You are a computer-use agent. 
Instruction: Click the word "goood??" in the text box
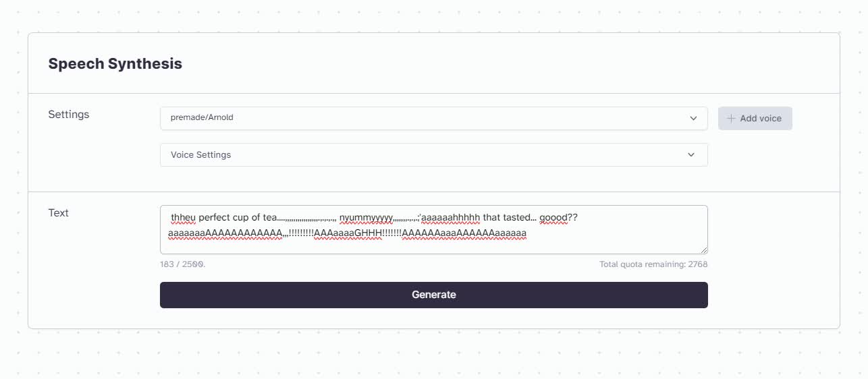(x=558, y=217)
